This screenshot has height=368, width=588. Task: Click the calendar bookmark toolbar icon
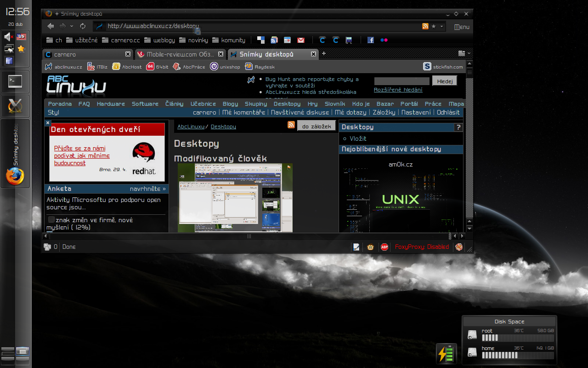288,40
